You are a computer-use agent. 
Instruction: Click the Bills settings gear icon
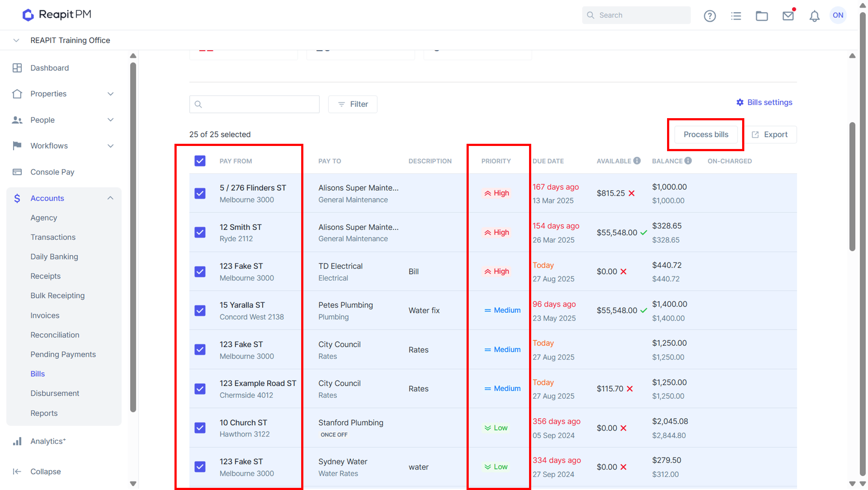coord(740,103)
